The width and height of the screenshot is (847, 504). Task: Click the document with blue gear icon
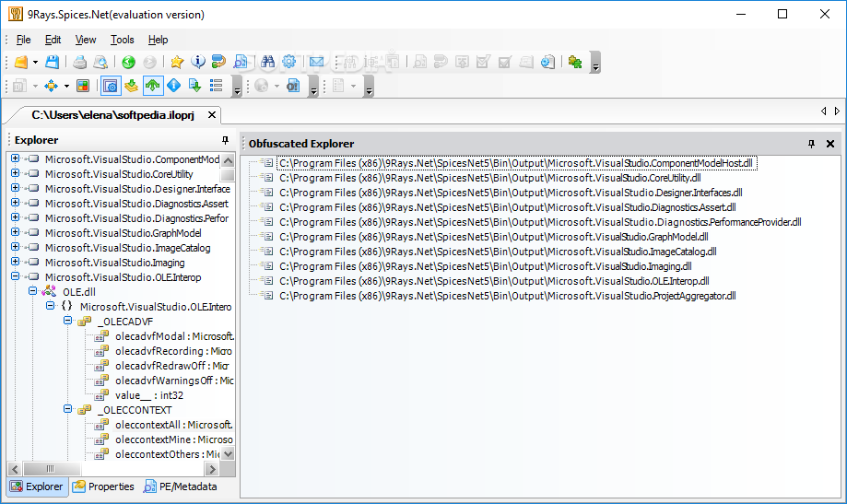547,62
